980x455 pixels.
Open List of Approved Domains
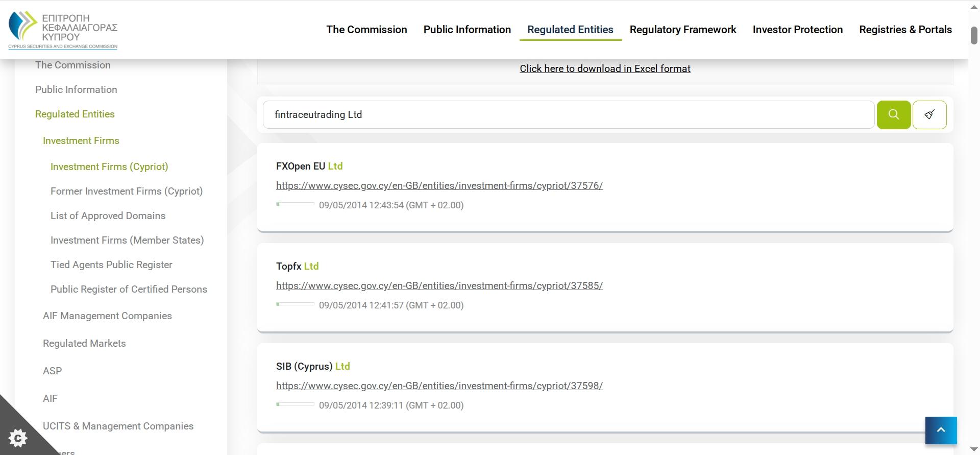point(108,215)
